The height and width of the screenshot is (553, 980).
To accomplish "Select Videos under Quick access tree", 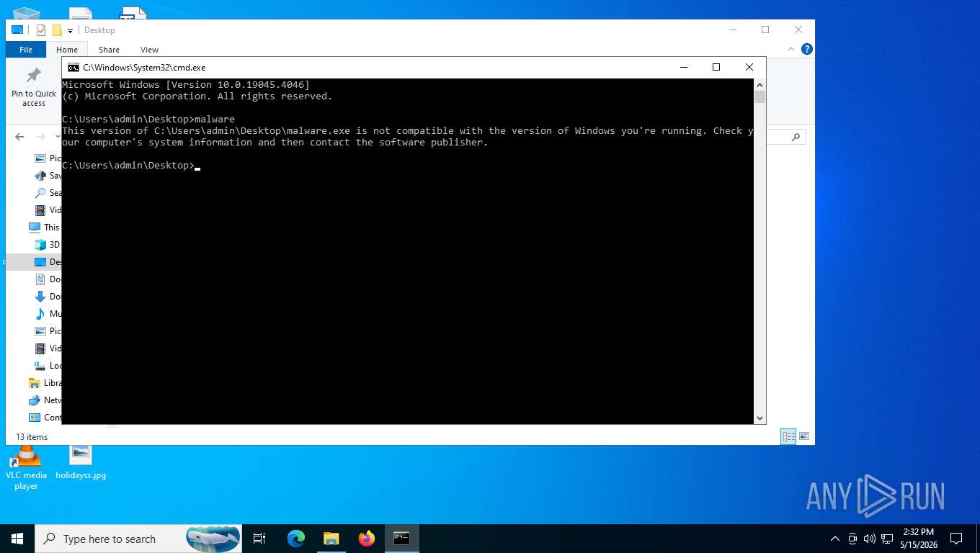I will point(48,210).
